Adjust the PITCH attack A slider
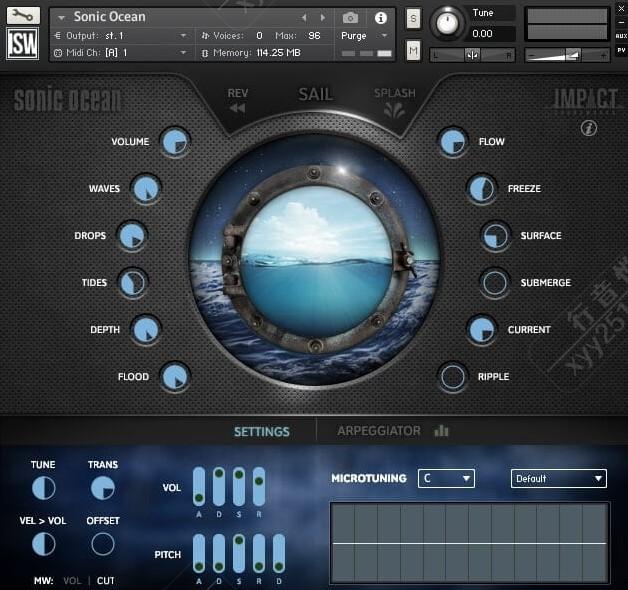This screenshot has width=628, height=590. 199,553
